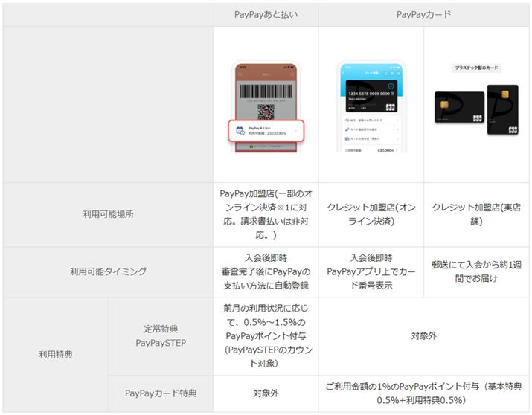Select the PayPay加盟店 online payment cell
532x415 pixels.
266,214
